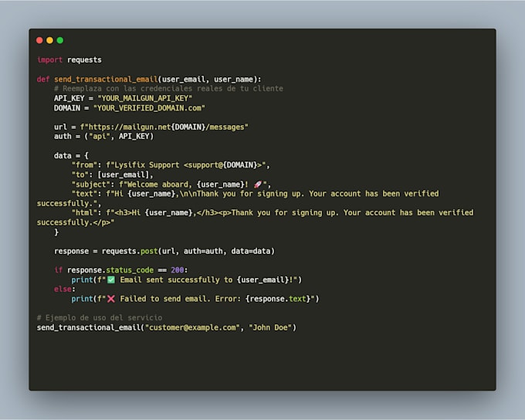Click 'Lysifix Support' in the from value
The image size is (525, 420).
[147, 165]
